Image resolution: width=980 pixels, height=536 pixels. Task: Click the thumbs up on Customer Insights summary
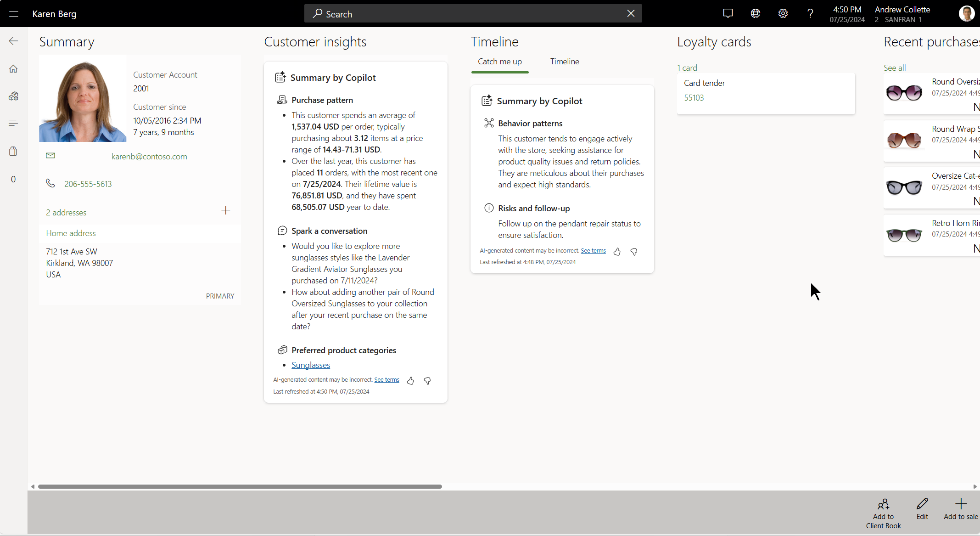click(410, 379)
